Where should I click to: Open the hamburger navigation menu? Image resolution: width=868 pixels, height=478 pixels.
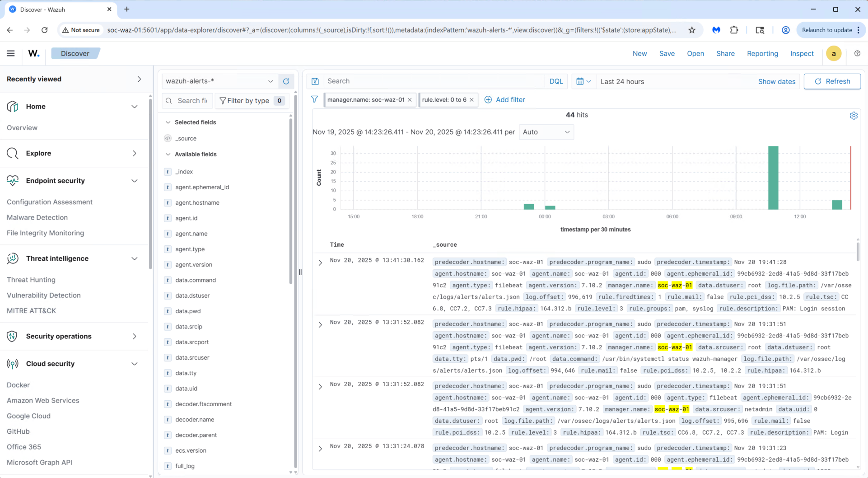tap(11, 53)
